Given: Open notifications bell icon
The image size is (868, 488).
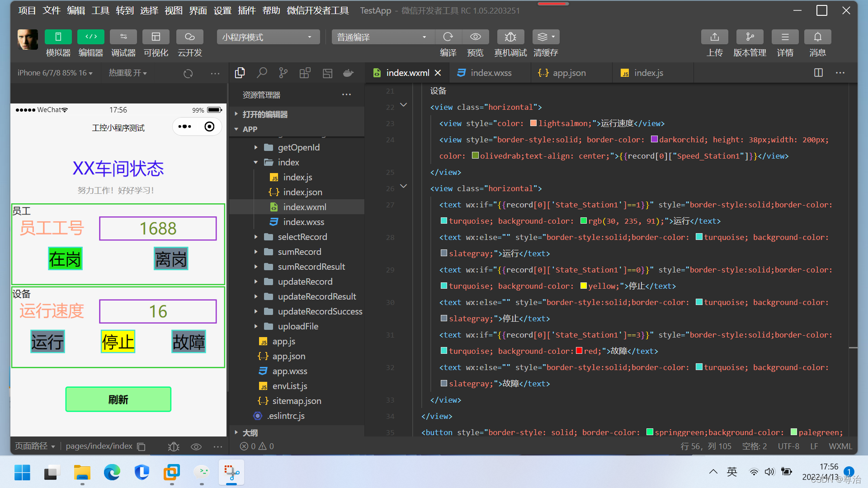Looking at the screenshot, I should (817, 37).
